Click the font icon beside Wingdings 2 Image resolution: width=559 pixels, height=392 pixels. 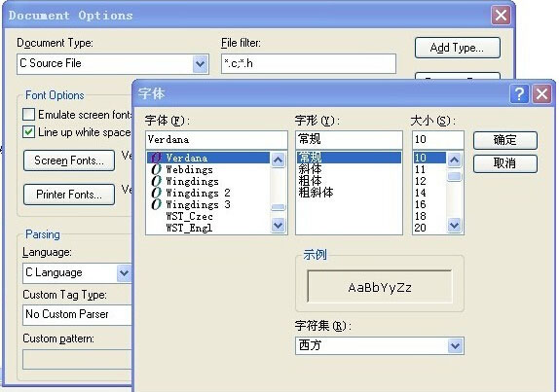pos(156,193)
